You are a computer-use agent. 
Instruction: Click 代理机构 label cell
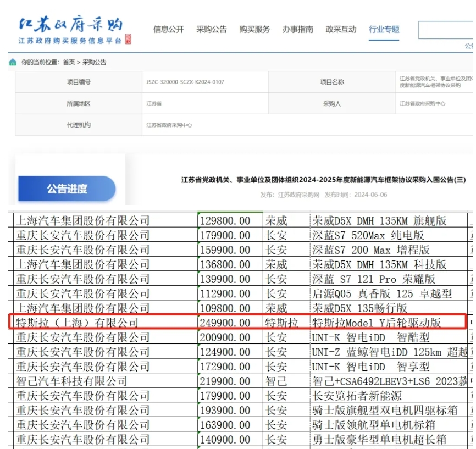tap(79, 125)
